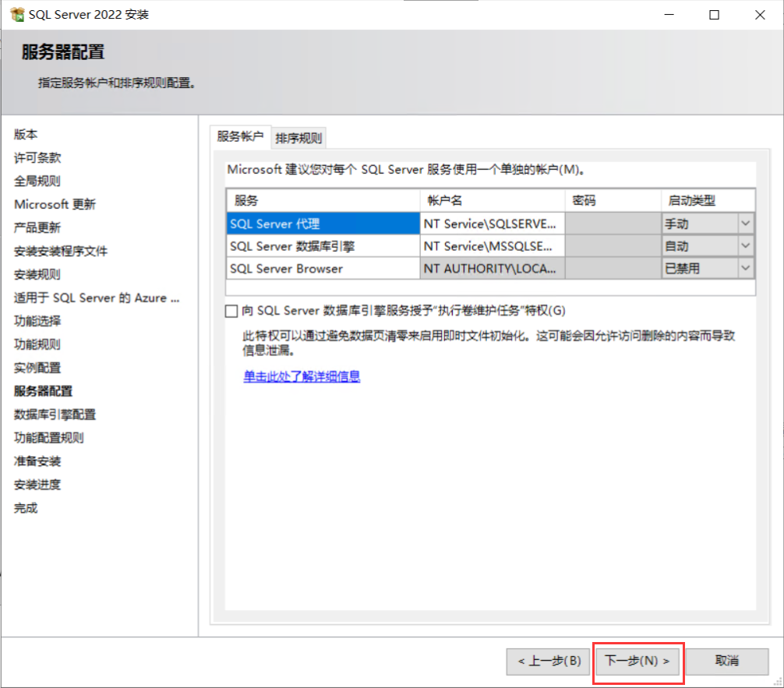Select 适用于 SQL Server 的 Azure step

pyautogui.click(x=97, y=298)
